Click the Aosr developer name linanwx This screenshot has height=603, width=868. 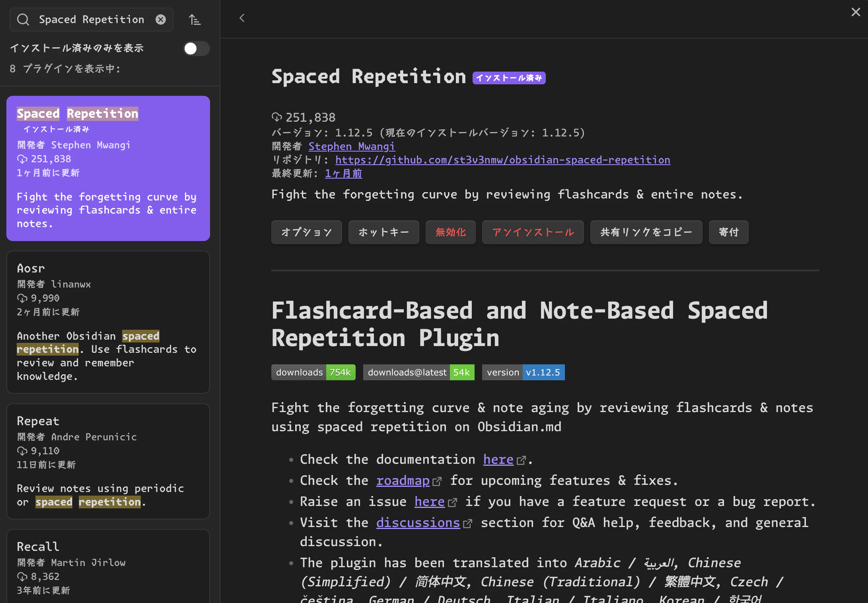71,284
